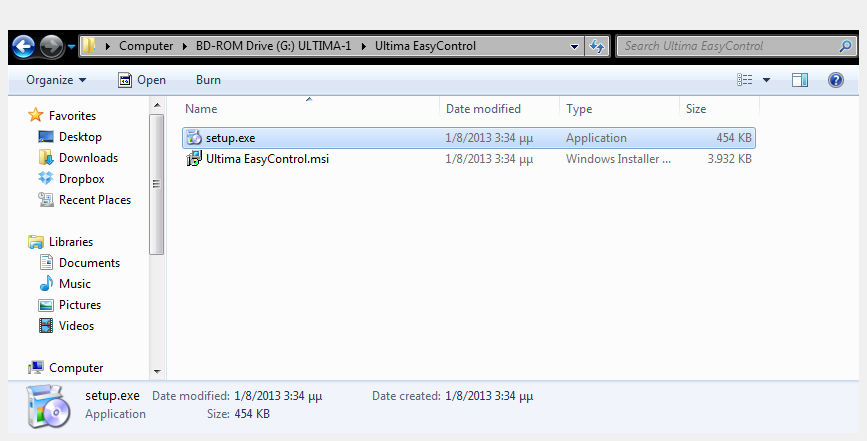Open Pictures library

pyautogui.click(x=80, y=305)
